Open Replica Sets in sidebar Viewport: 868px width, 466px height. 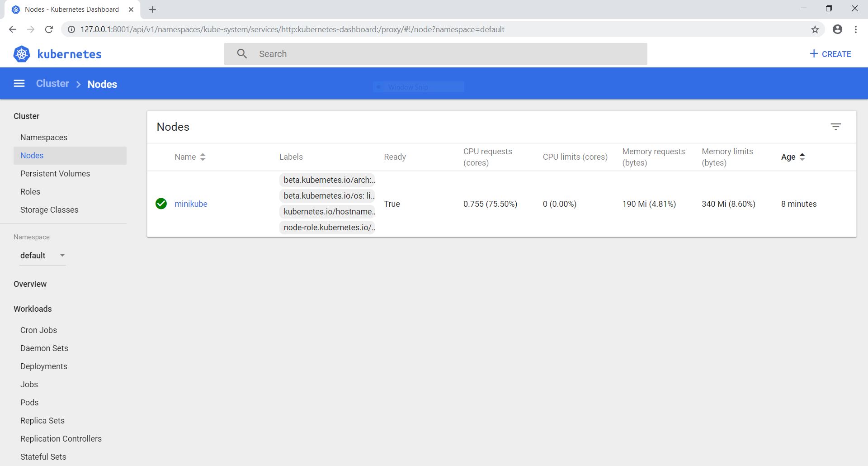pos(42,421)
